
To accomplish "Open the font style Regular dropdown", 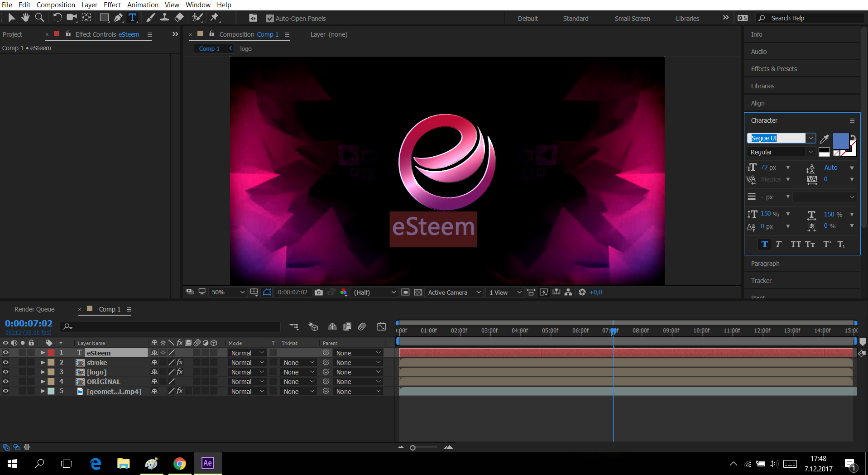I will [x=811, y=152].
